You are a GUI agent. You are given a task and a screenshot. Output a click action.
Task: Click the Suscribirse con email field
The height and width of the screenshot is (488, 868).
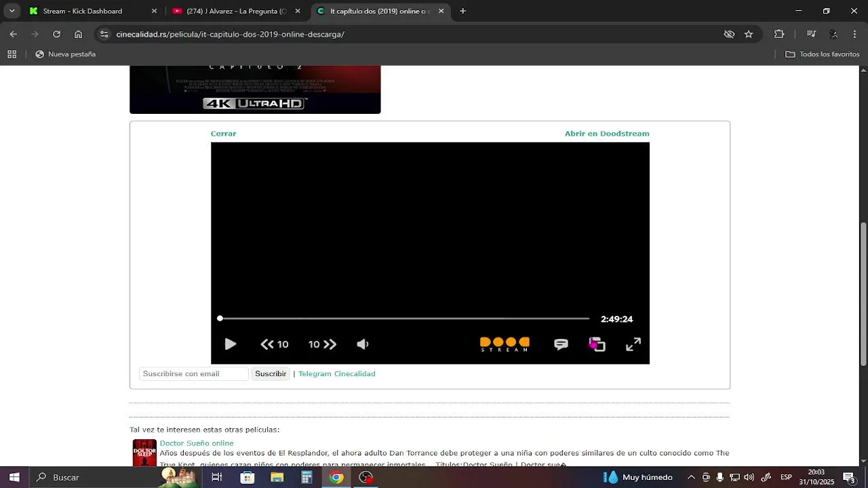[194, 373]
